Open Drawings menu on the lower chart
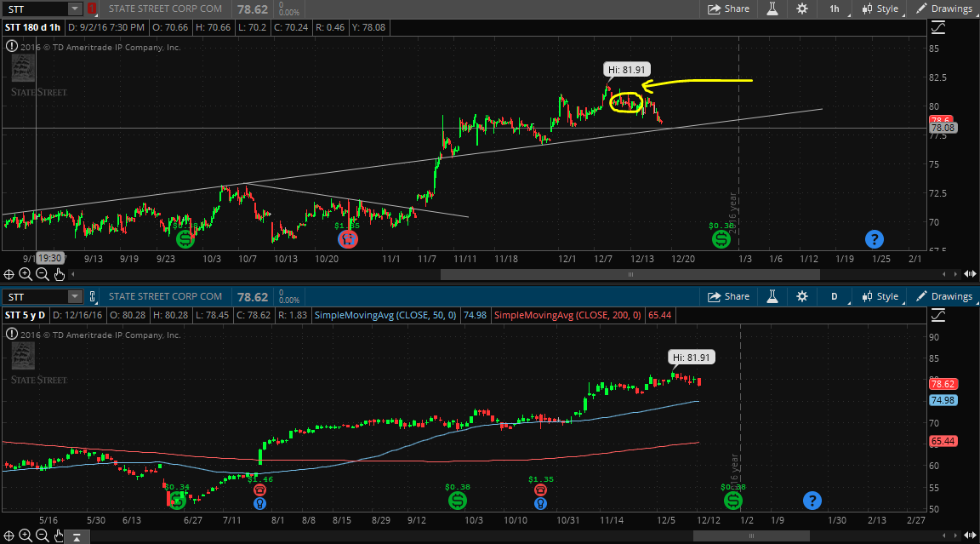The width and height of the screenshot is (980, 544). (x=943, y=296)
